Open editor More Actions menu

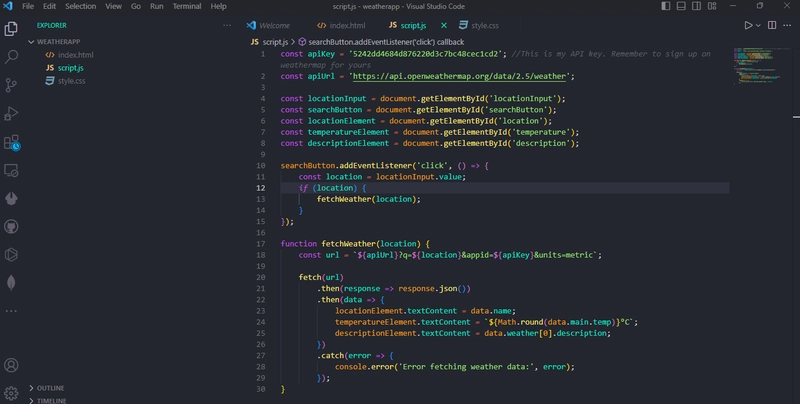787,25
